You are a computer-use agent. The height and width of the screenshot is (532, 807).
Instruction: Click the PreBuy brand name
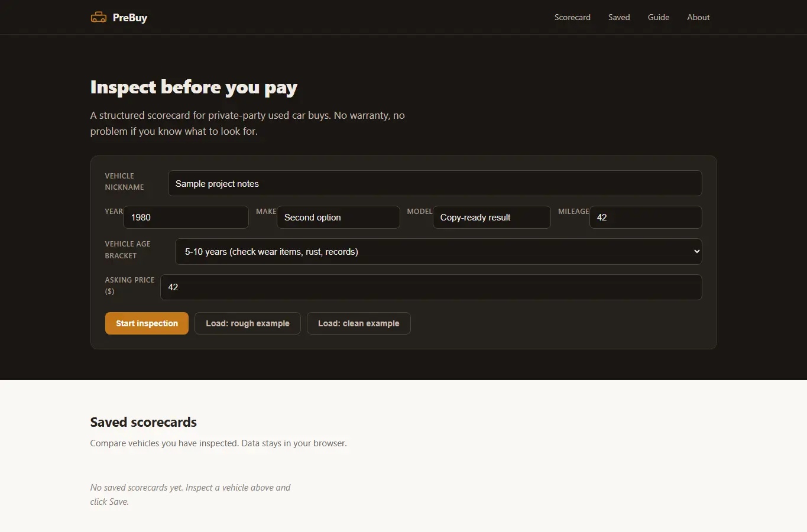click(x=130, y=18)
